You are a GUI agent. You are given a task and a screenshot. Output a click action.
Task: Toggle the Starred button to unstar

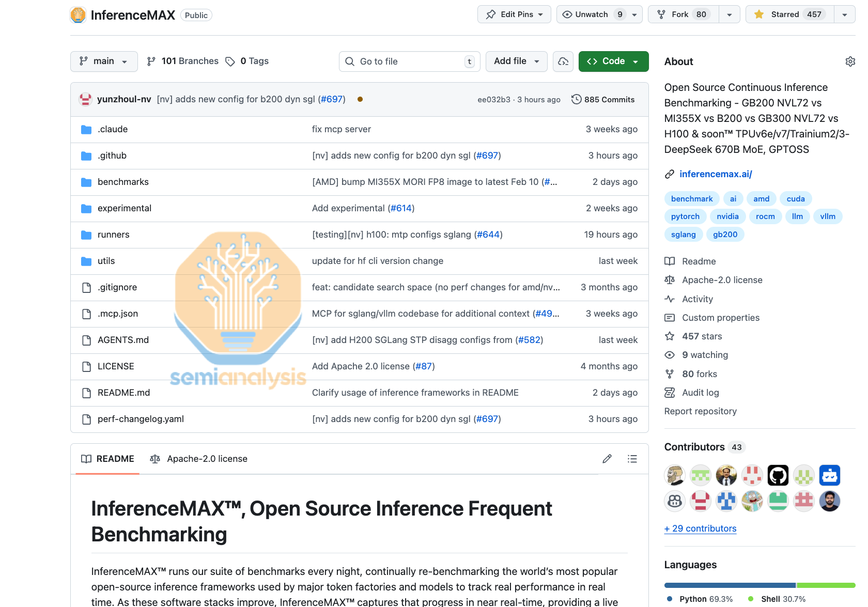click(x=791, y=14)
